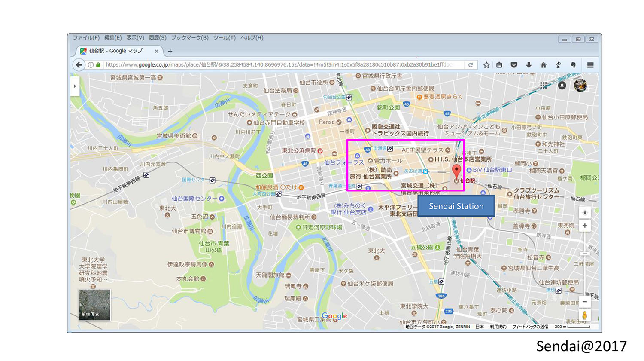644x361 pixels.
Task: Open the 編集(E) menu
Action: (113, 38)
